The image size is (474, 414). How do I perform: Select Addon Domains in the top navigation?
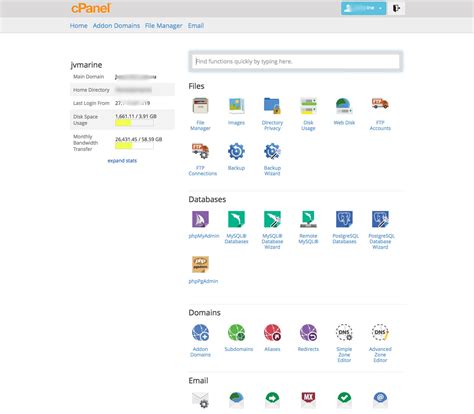pos(116,26)
